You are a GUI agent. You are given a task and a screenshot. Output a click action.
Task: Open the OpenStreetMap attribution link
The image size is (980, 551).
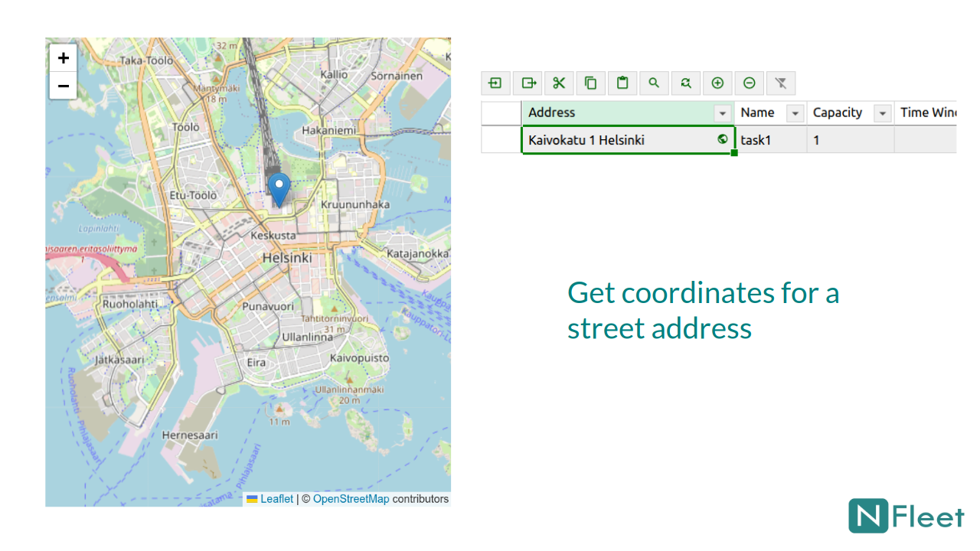click(351, 499)
